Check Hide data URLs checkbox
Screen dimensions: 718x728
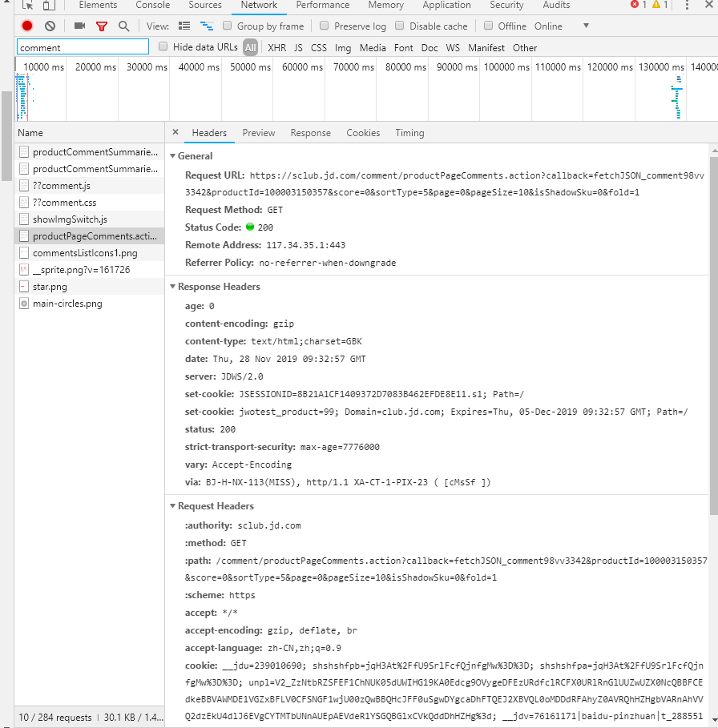163,46
